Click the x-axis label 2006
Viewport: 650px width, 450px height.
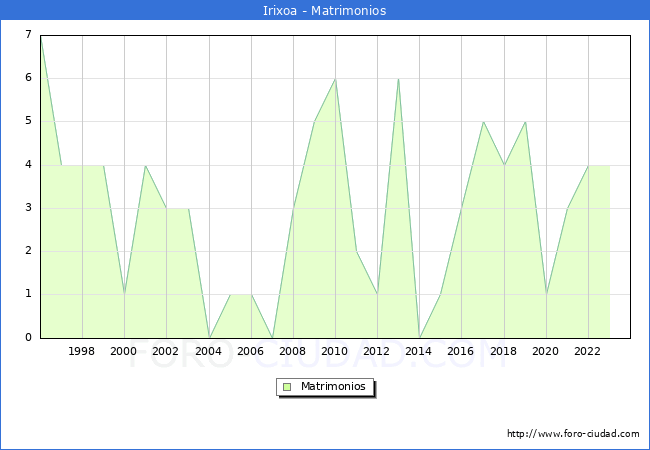250,351
